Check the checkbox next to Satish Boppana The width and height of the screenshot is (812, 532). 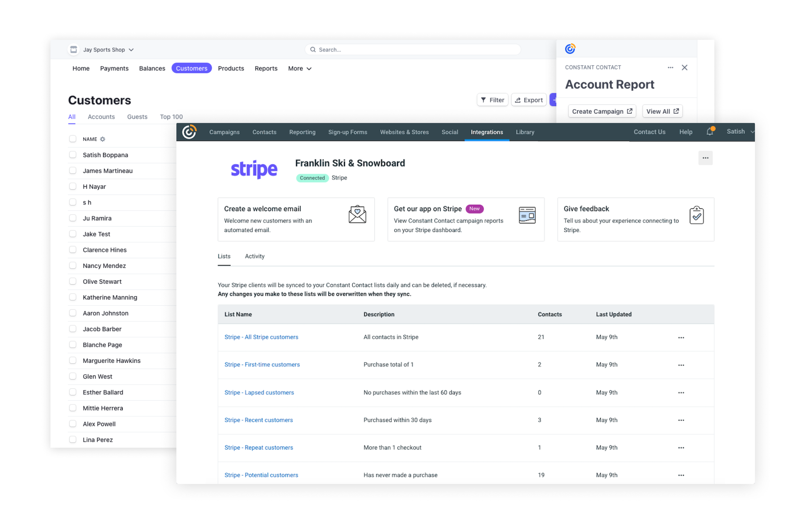coord(73,155)
